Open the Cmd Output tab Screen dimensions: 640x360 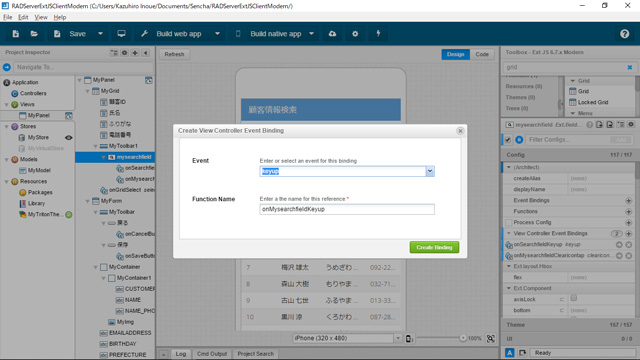(212, 354)
